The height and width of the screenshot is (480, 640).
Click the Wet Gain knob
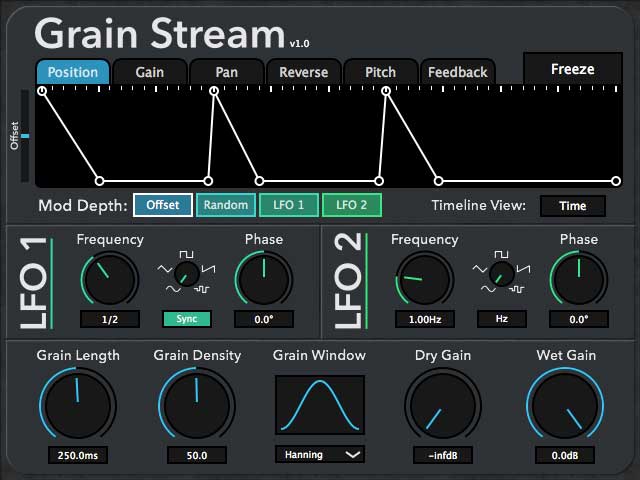(568, 406)
